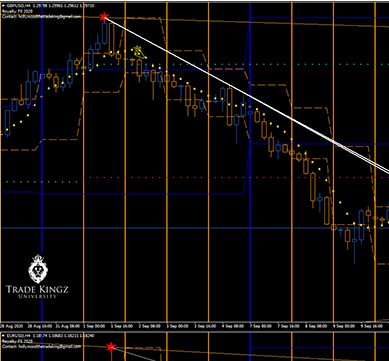Viewport: 389px width, 361px height.
Task: Click the '8 Sep 08:00' time axis label
Action: click(317, 325)
